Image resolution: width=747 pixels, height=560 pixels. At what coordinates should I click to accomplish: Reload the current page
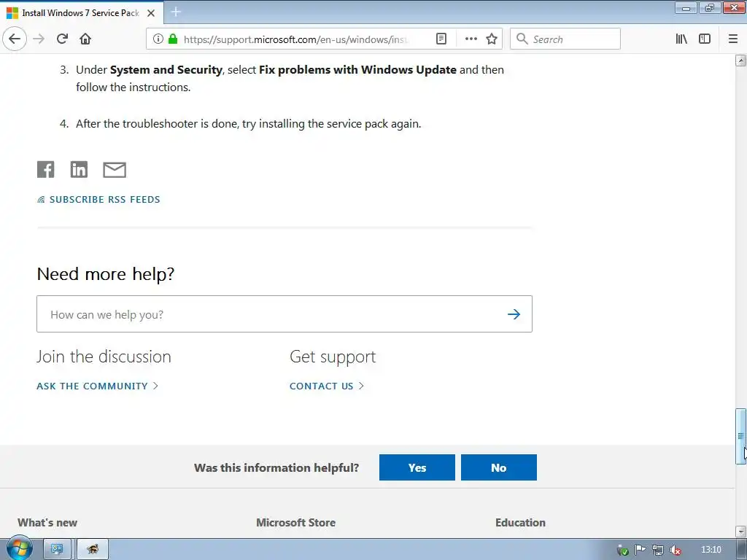(62, 39)
